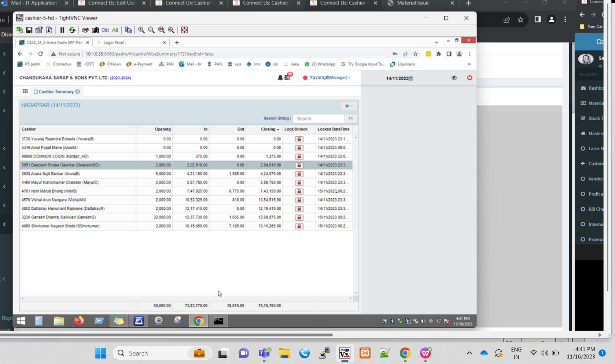Click Zoom Auto magnifier in TightVNC toolbar
Image resolution: width=615 pixels, height=364 pixels.
click(x=171, y=30)
